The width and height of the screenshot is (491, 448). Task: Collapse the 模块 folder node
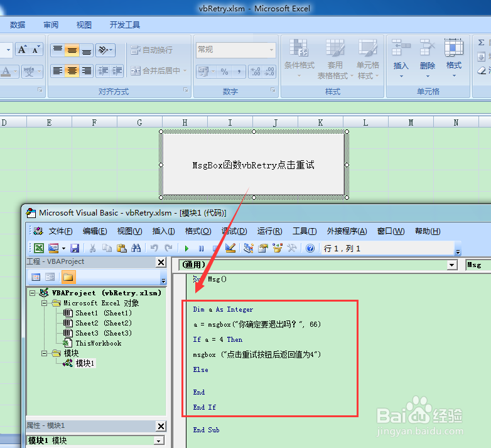coord(44,353)
